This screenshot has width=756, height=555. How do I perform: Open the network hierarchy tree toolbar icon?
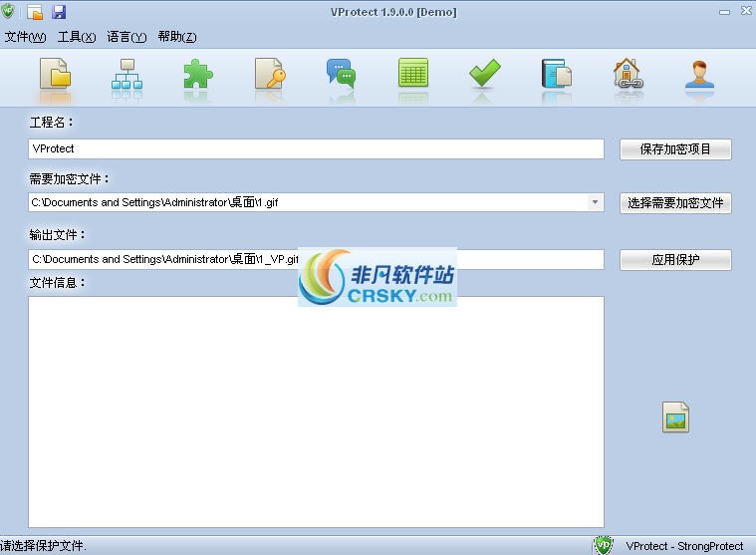[126, 74]
